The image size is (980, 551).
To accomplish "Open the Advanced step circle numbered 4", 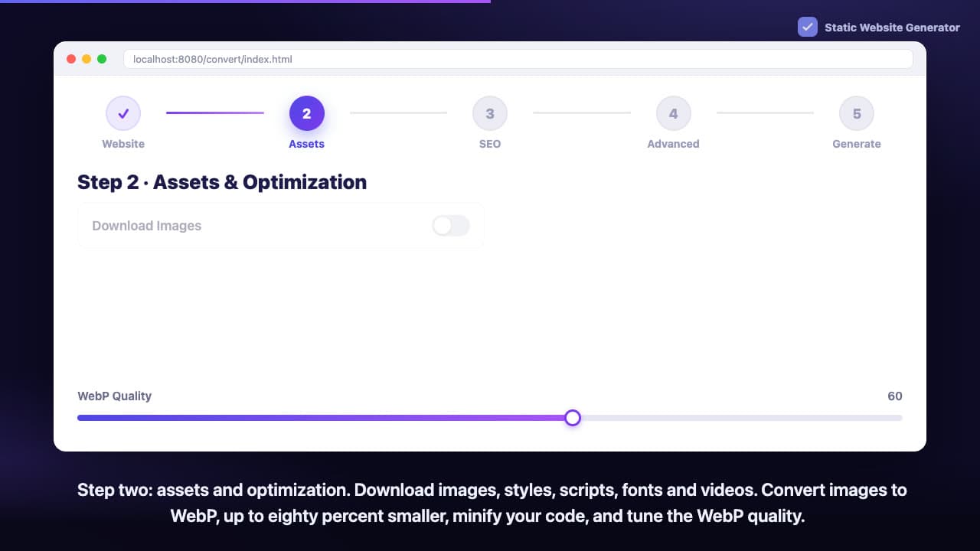I will click(x=674, y=113).
